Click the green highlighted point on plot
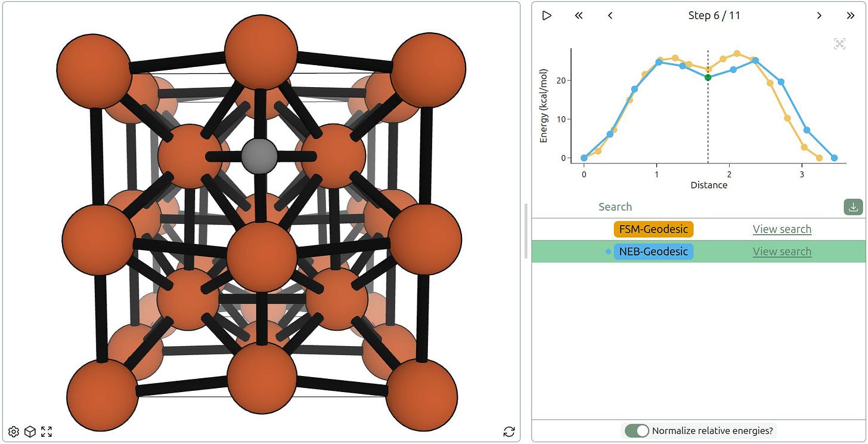Viewport: 868px width, 444px height. click(x=708, y=77)
